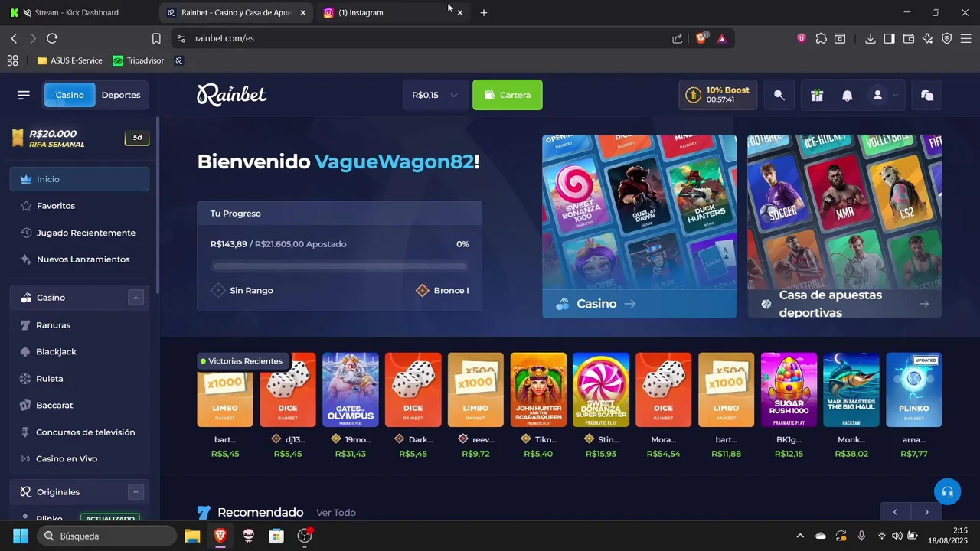Open Casino banner card
This screenshot has width=980, height=551.
(639, 227)
